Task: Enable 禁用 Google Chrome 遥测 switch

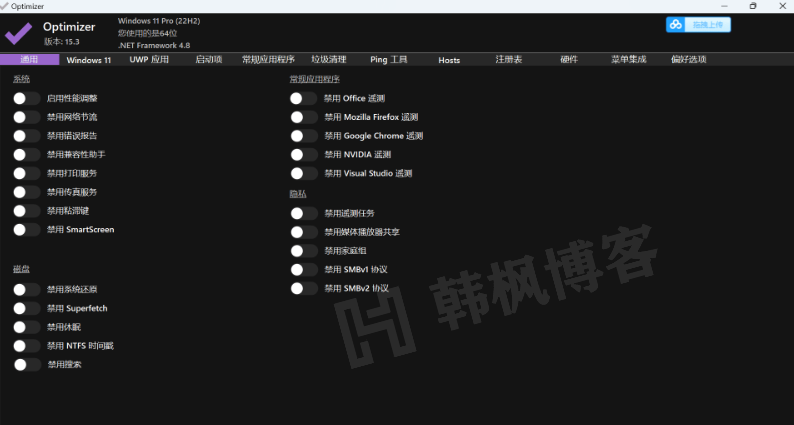Action: click(x=304, y=136)
